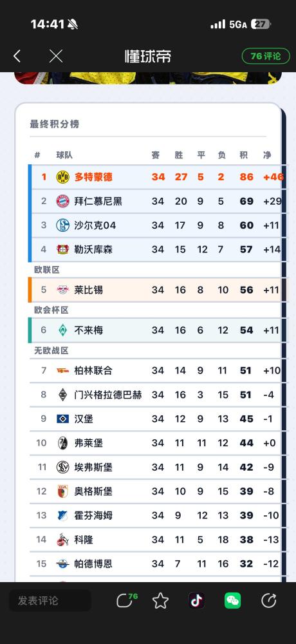Tap the 汉堡 club logo
Image resolution: width=296 pixels, height=644 pixels.
[63, 419]
